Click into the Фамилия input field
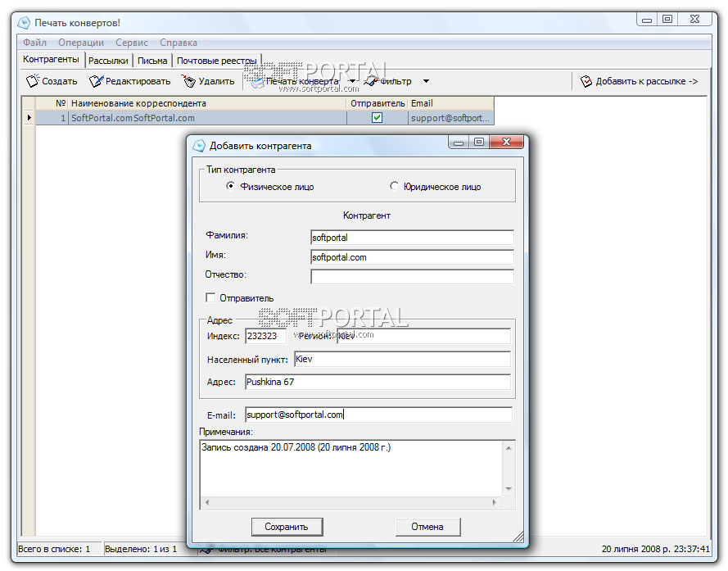 [x=412, y=238]
